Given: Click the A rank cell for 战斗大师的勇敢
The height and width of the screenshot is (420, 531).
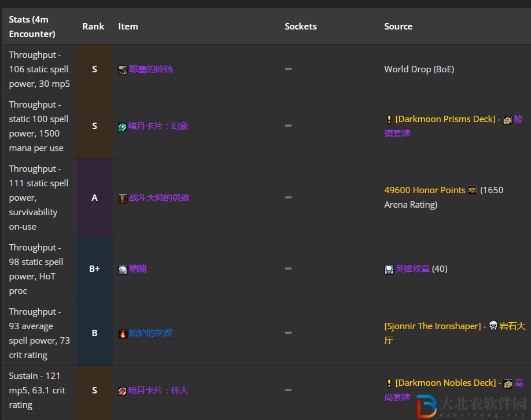Looking at the screenshot, I should pyautogui.click(x=95, y=198).
